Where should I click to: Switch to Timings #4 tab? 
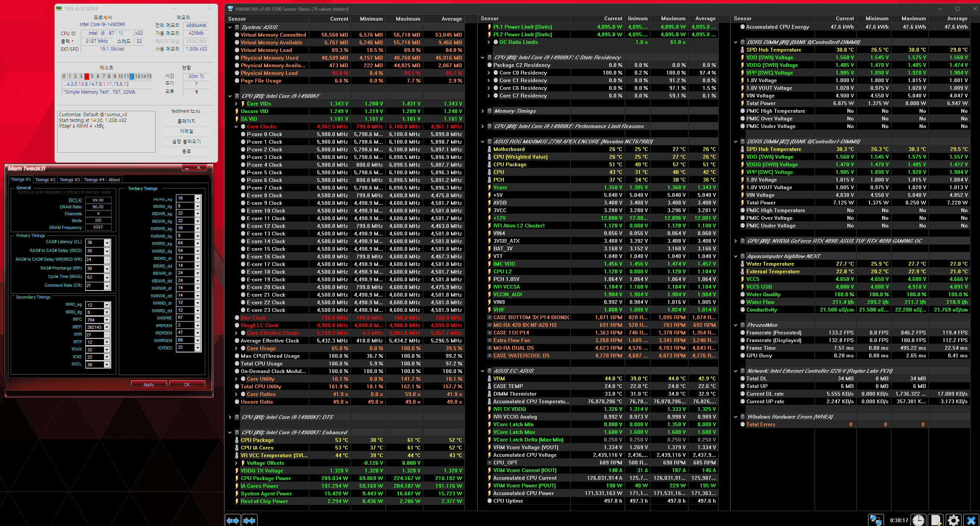(94, 180)
